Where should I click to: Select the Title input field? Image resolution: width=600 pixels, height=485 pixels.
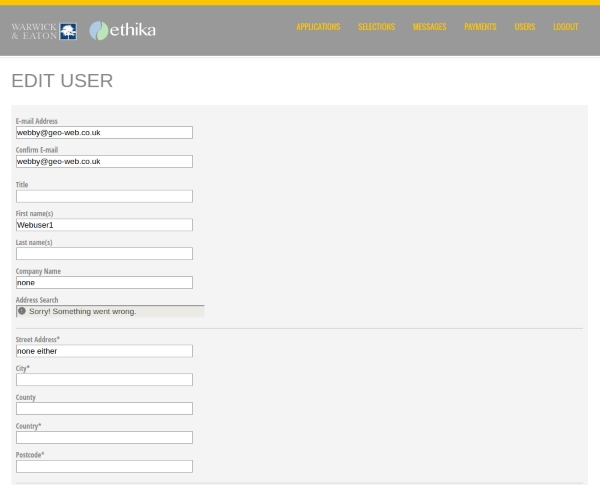point(104,196)
